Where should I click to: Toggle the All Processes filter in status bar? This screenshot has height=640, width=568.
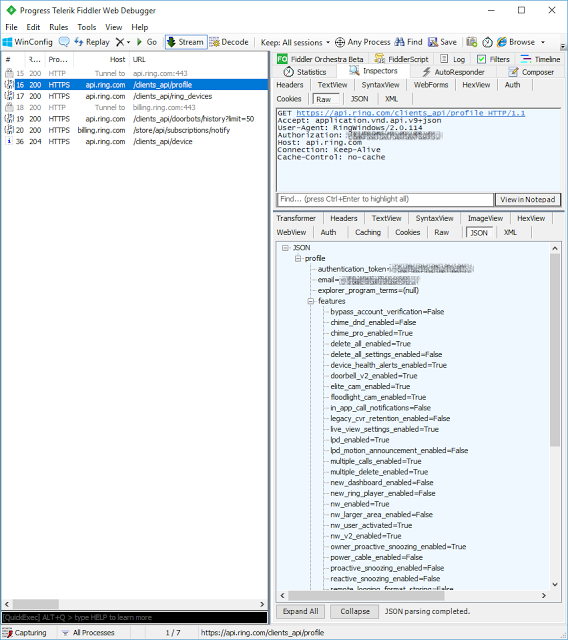88,633
